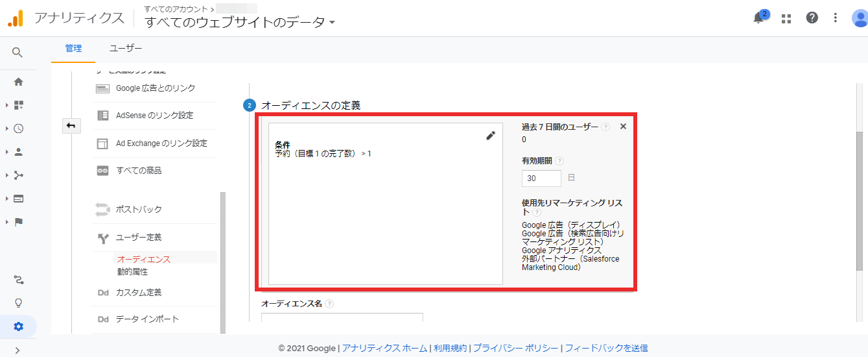Click the condition text 予約（目標 1 の完了数）> 1
This screenshot has width=868, height=357.
[x=323, y=154]
